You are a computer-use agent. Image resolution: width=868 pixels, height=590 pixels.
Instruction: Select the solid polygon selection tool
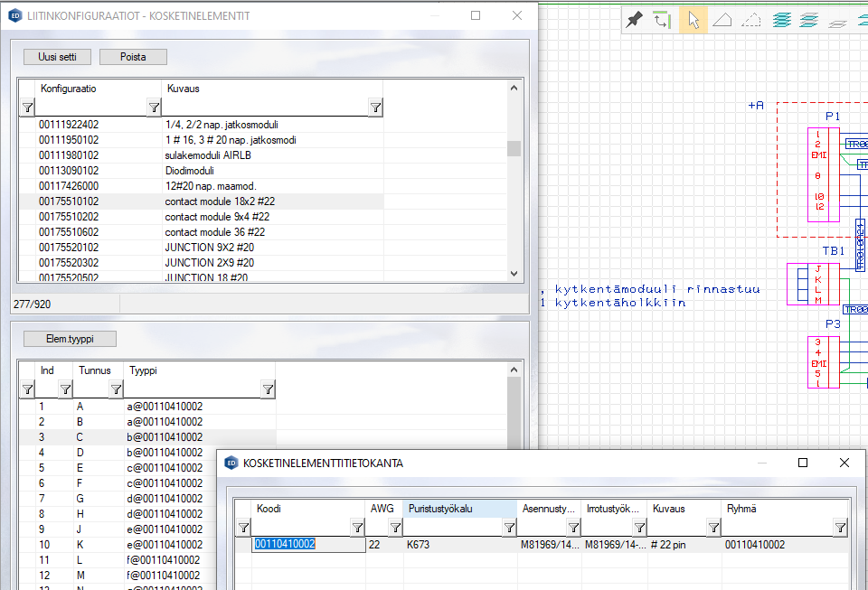tap(722, 20)
